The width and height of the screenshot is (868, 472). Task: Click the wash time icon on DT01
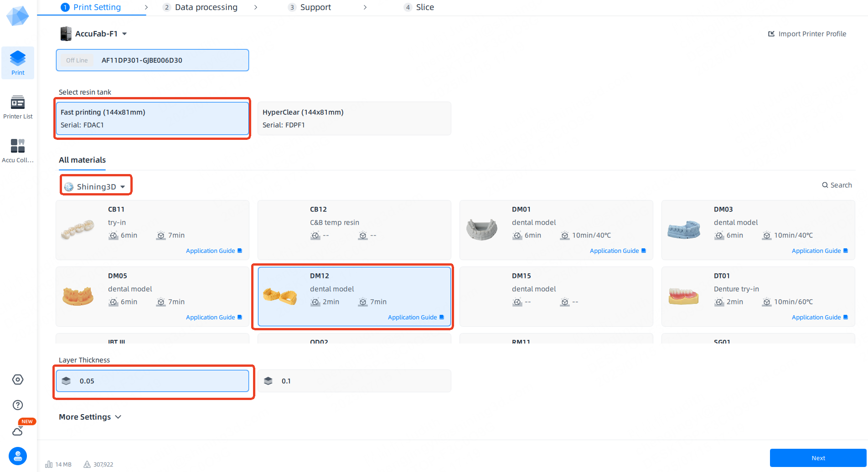pyautogui.click(x=719, y=302)
